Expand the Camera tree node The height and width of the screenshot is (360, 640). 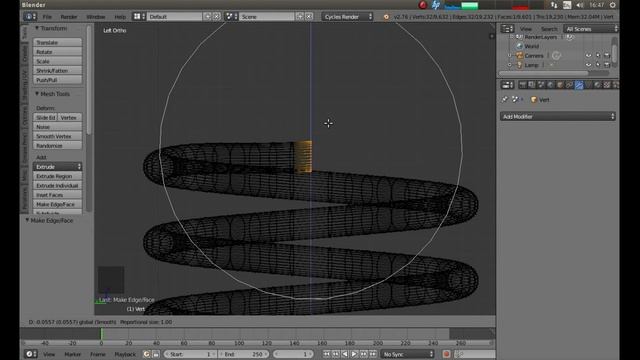click(510, 56)
